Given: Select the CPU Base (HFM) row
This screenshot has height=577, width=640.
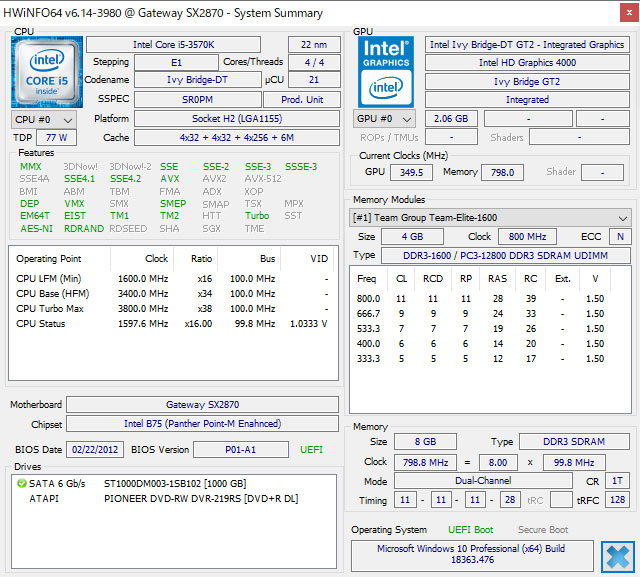Looking at the screenshot, I should (173, 294).
